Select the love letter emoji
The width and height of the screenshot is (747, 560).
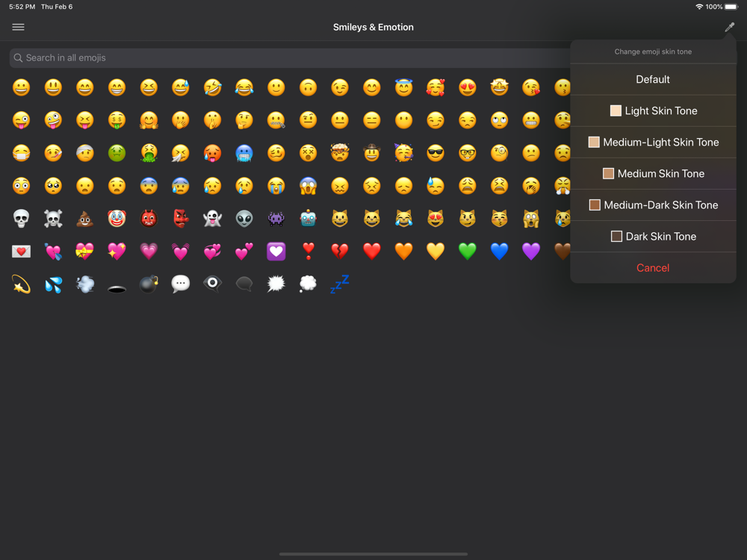click(21, 251)
